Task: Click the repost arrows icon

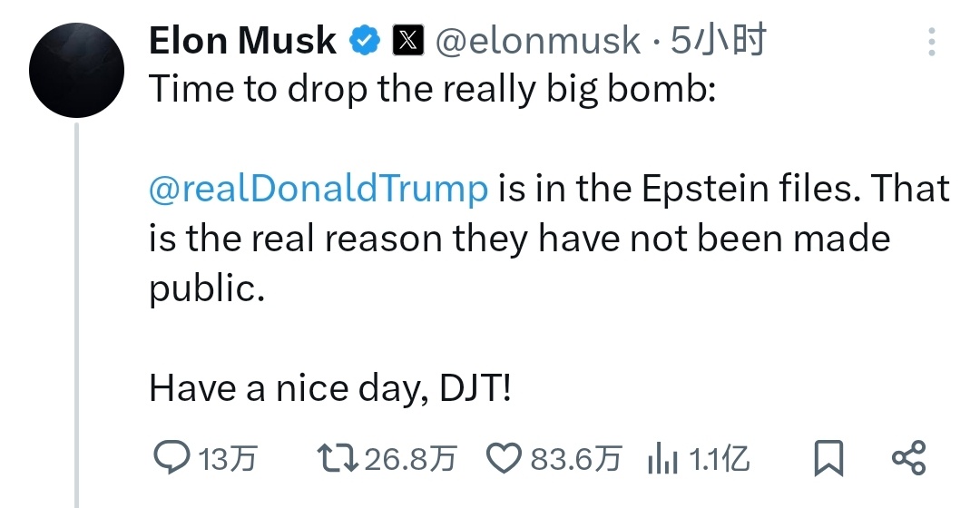Action: tap(337, 458)
